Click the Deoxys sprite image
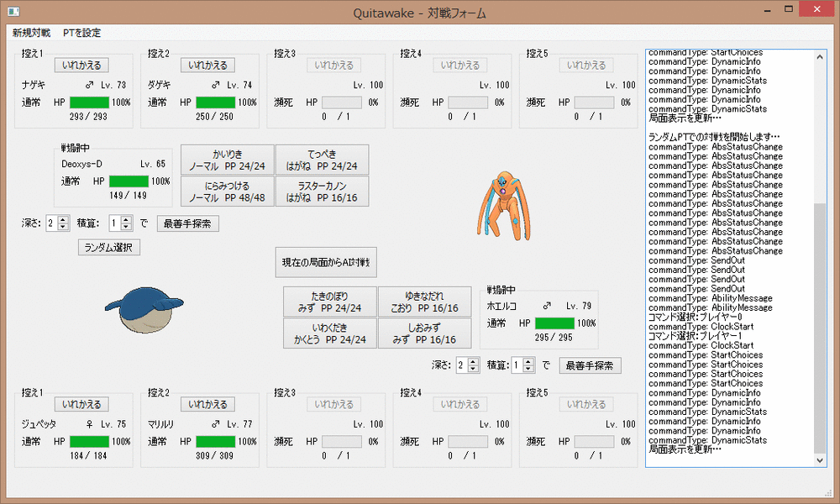840x504 pixels. (x=503, y=206)
